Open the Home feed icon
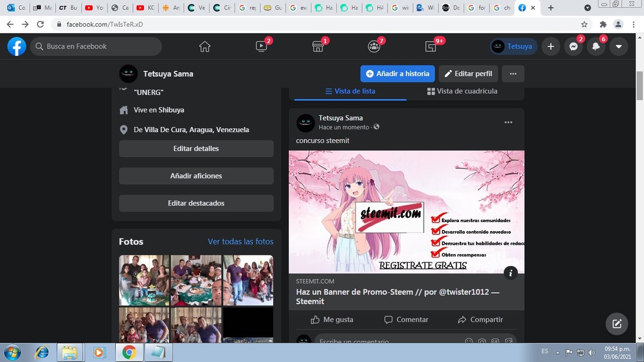The width and height of the screenshot is (644, 362). [205, 46]
